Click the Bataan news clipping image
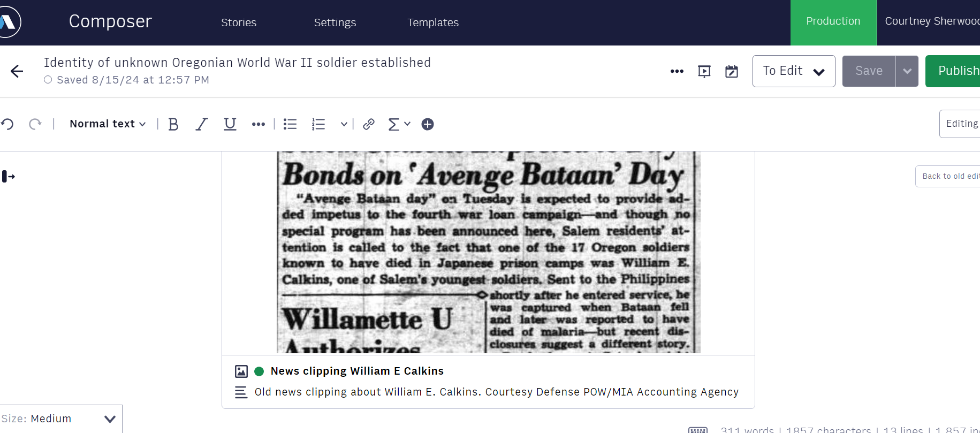Image resolution: width=980 pixels, height=433 pixels. pyautogui.click(x=488, y=252)
